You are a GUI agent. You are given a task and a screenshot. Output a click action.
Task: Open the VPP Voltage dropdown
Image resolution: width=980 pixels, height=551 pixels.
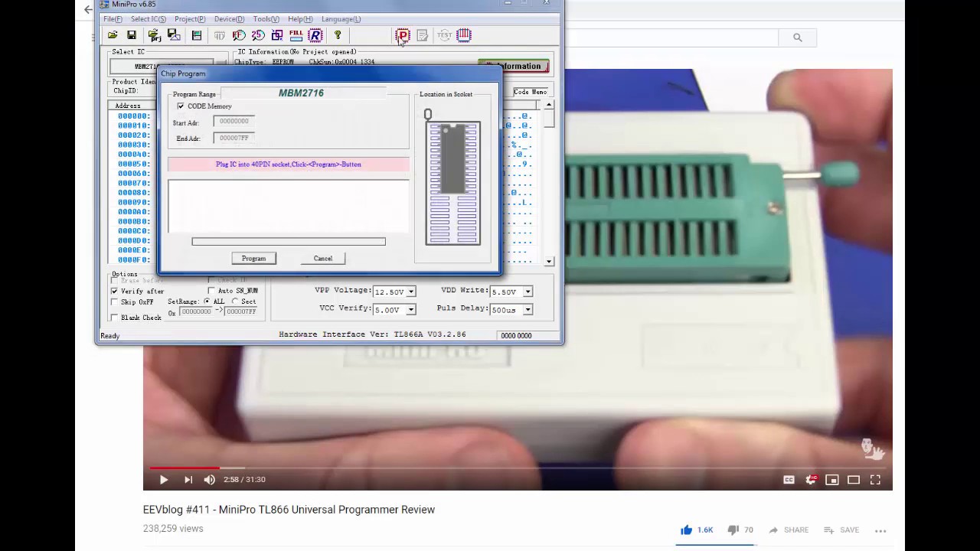pos(411,292)
